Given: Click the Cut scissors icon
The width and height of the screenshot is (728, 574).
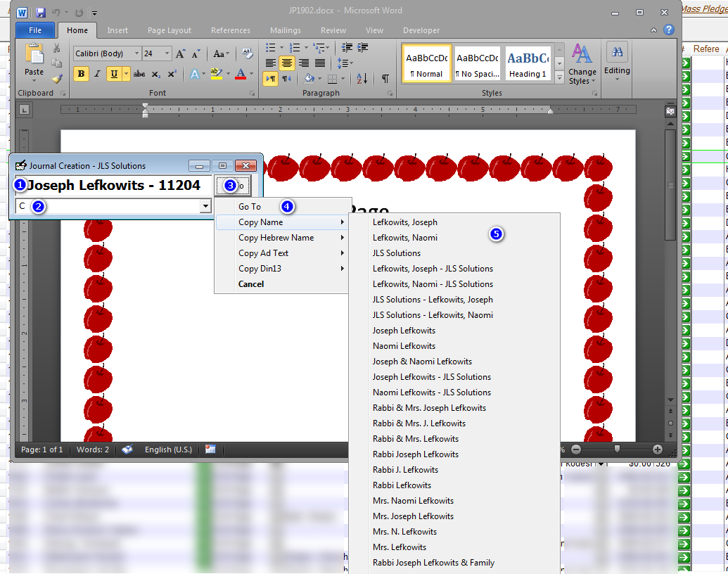Looking at the screenshot, I should click(x=57, y=48).
